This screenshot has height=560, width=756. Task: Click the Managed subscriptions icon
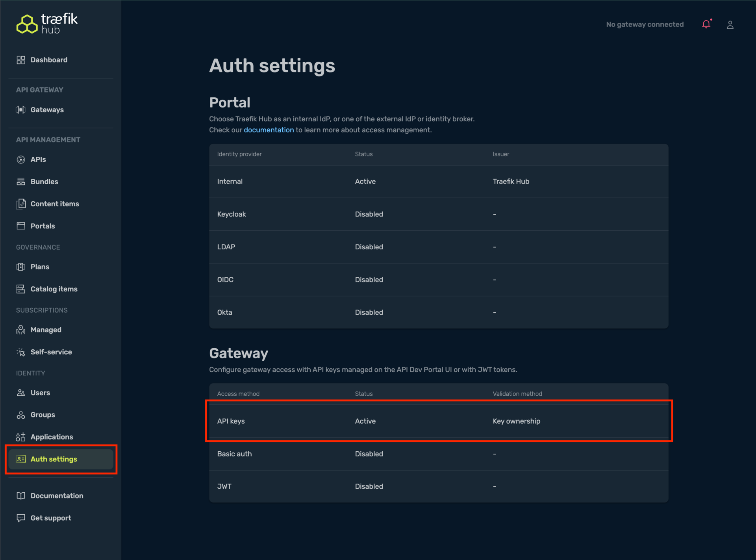pos(21,330)
